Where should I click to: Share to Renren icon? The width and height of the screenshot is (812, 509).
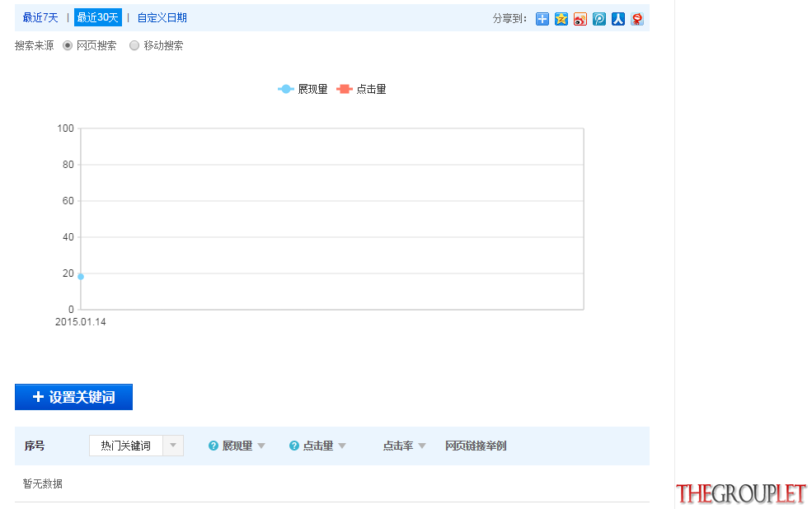[617, 19]
